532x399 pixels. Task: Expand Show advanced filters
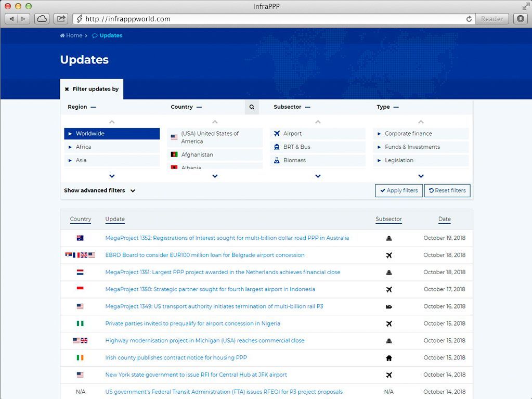(x=99, y=191)
